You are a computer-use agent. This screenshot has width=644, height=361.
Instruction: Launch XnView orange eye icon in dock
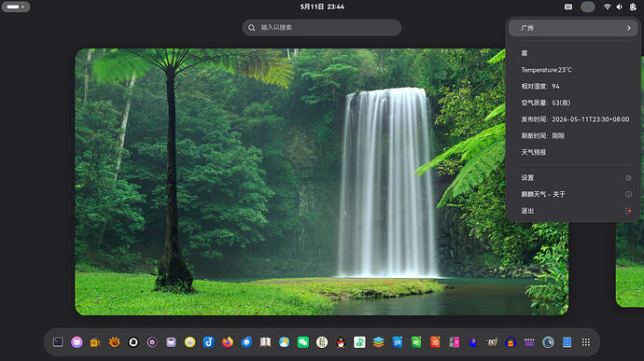[x=114, y=342]
